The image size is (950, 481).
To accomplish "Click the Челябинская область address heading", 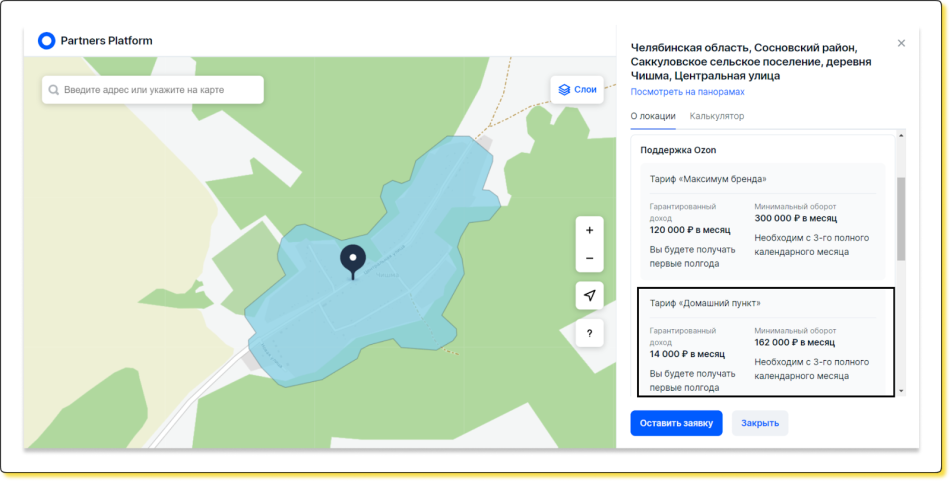I will (751, 62).
